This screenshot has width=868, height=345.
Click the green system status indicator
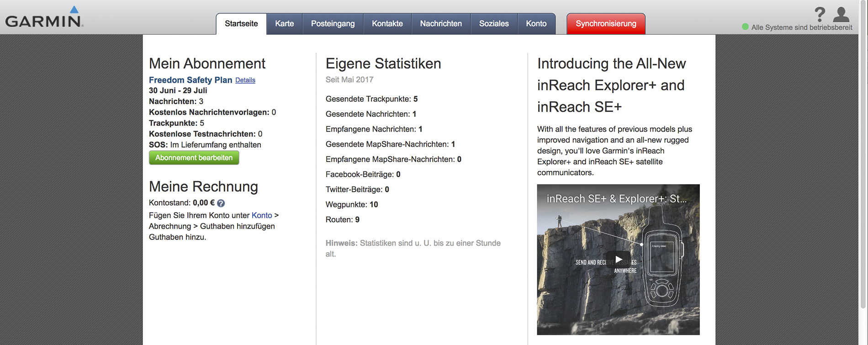(745, 27)
